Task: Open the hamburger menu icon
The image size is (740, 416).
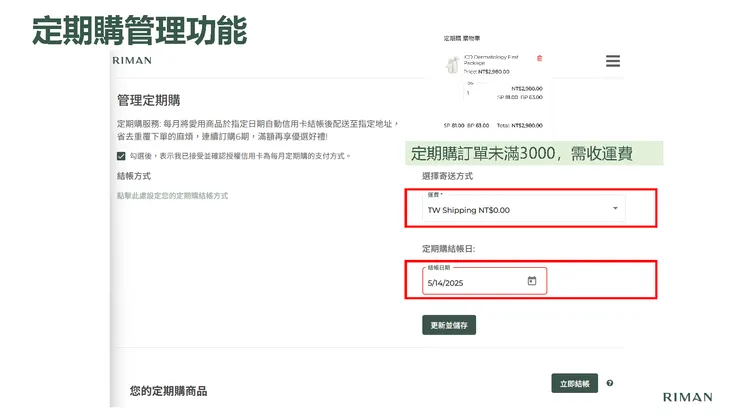Action: click(613, 61)
